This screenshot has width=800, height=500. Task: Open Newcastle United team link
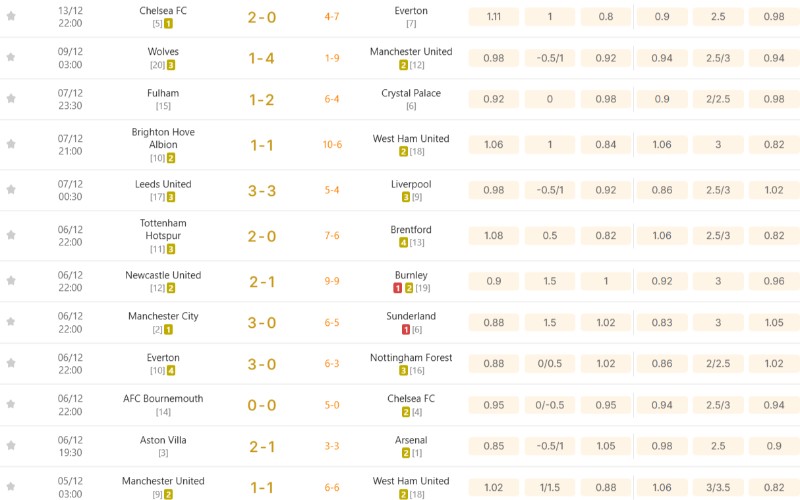(163, 275)
